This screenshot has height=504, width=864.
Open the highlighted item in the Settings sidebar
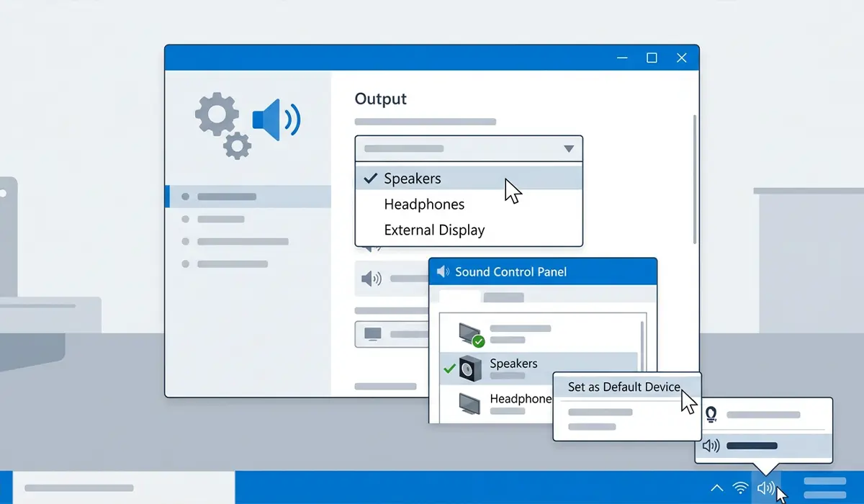248,197
